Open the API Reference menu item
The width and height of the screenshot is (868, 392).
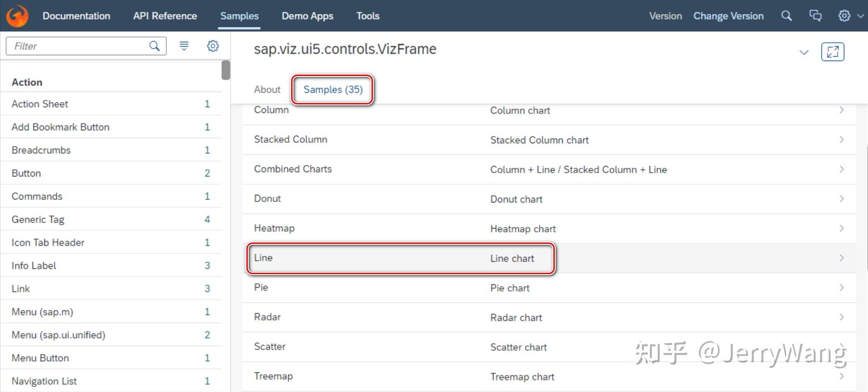165,15
